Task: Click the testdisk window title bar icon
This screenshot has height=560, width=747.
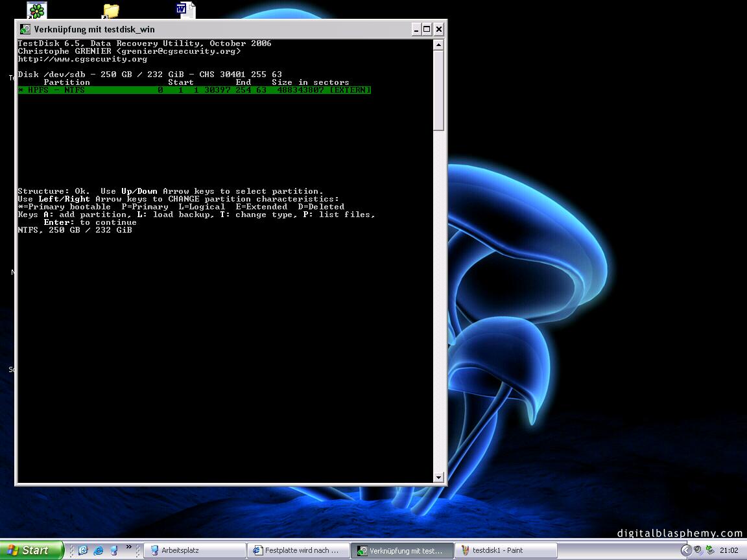Action: point(25,30)
